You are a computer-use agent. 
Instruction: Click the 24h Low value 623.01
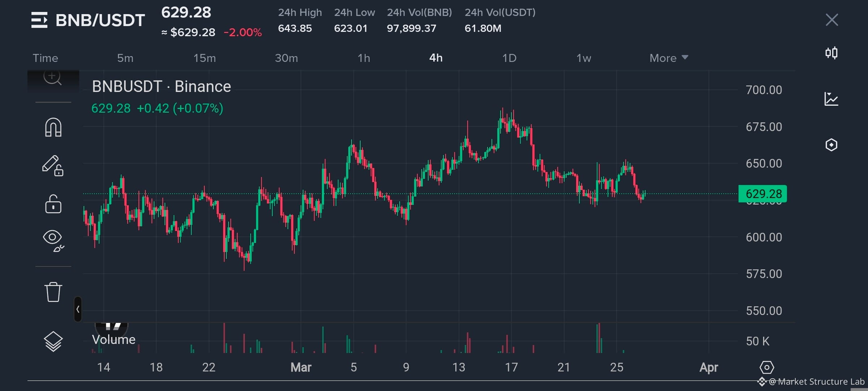pyautogui.click(x=350, y=28)
